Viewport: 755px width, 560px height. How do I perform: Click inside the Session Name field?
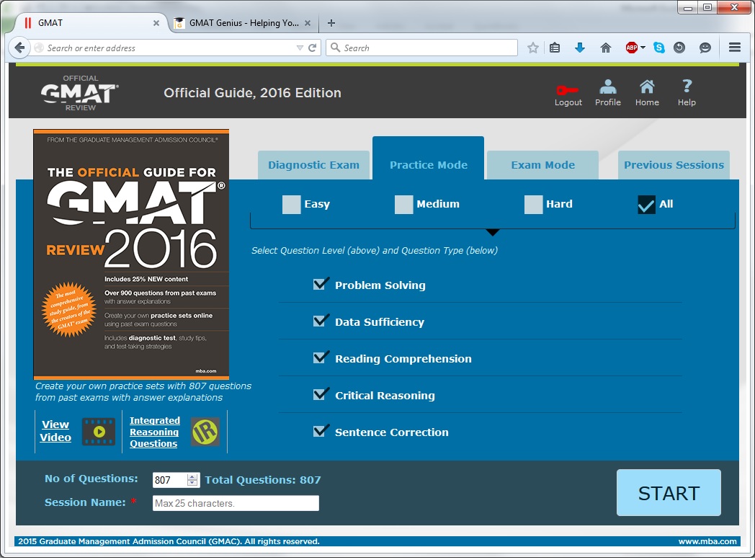click(x=235, y=502)
